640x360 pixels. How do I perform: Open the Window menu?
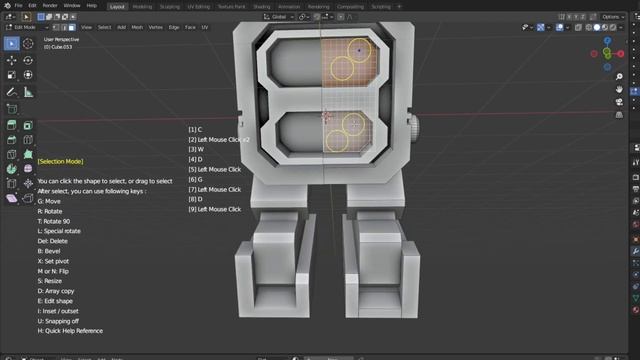(x=72, y=6)
